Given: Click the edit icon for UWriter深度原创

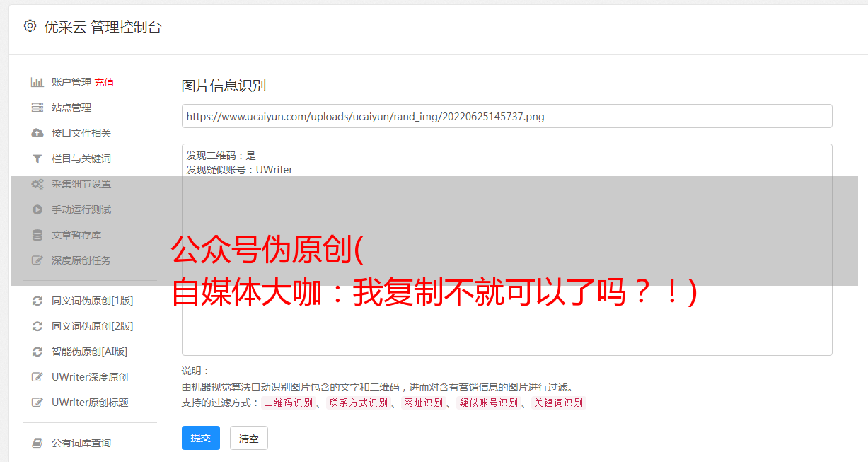Looking at the screenshot, I should [x=37, y=377].
